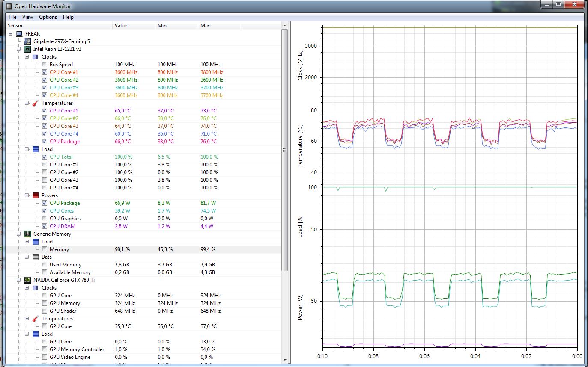
Task: Click the Intel Xeon E3-1231 v3 CPU icon
Action: pos(27,49)
